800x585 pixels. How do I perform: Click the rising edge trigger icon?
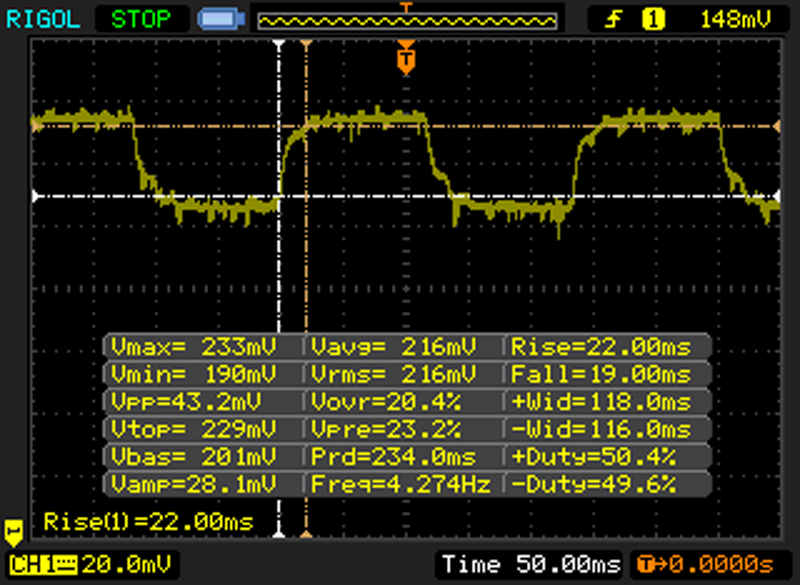pyautogui.click(x=614, y=20)
